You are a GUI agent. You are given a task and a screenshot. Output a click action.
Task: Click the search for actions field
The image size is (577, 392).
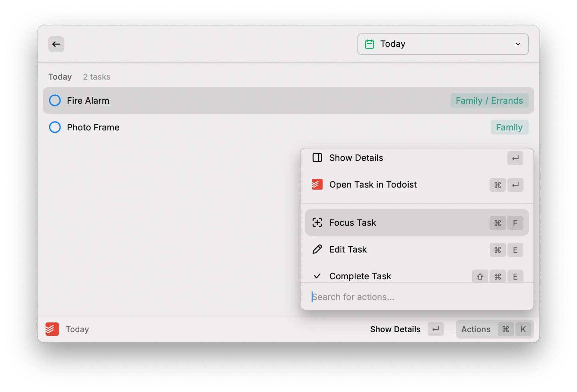point(391,297)
